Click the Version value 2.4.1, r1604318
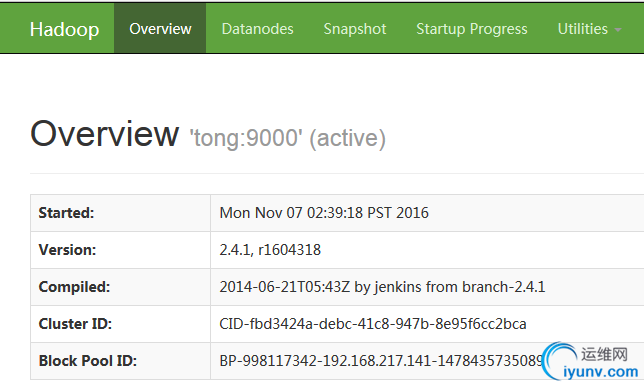644x388 pixels. pos(270,250)
